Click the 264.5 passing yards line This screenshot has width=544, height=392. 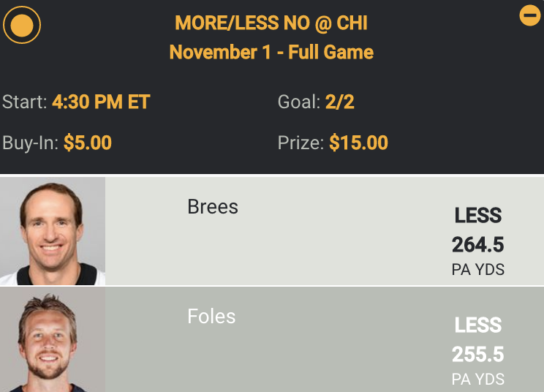tap(478, 244)
